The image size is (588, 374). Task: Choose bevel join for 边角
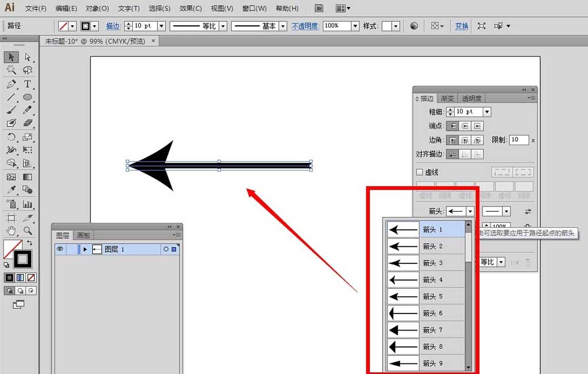[477, 141]
